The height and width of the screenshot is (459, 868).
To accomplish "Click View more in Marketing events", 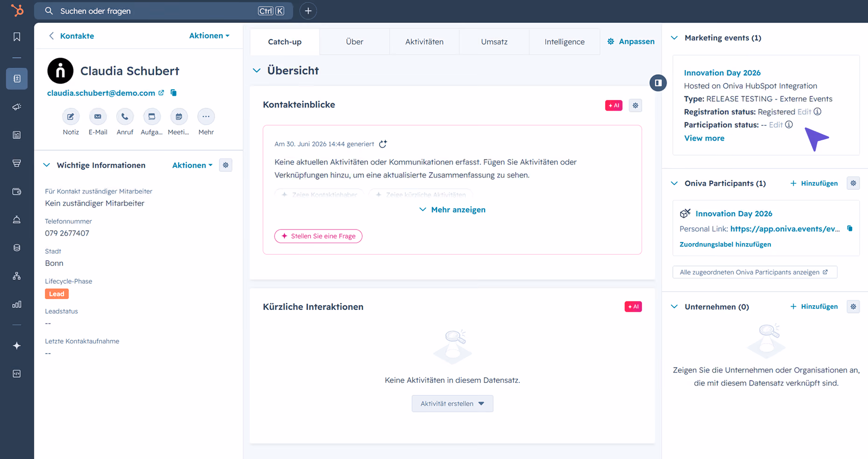I will click(x=704, y=138).
